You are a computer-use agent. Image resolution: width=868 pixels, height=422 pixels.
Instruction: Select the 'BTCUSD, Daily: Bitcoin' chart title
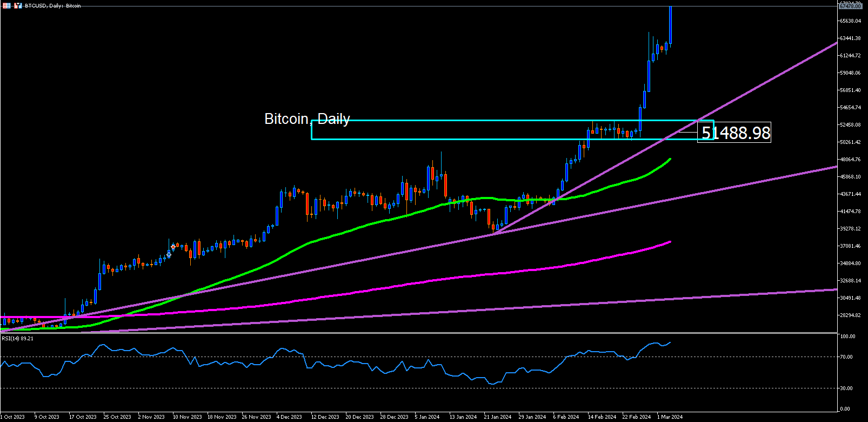[53, 5]
